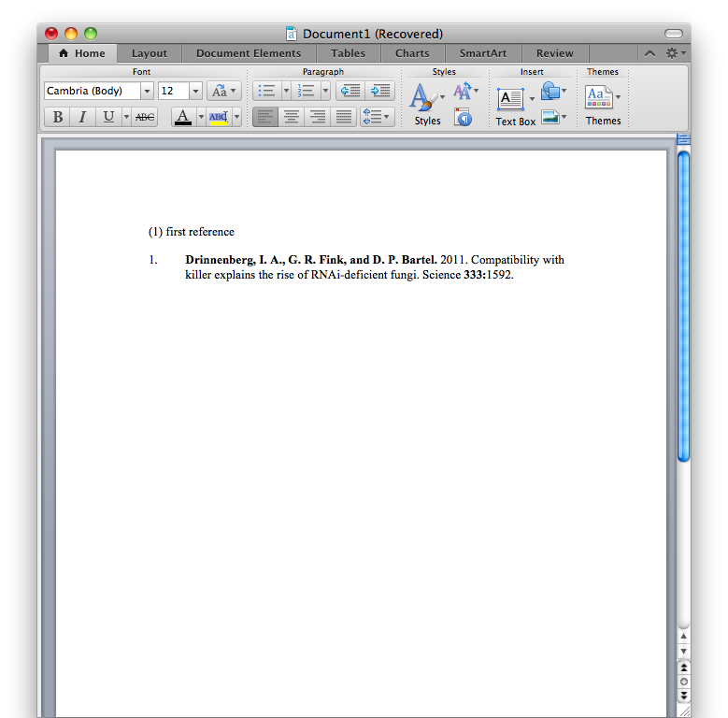Click the font size 12 field
The image size is (728, 718).
[x=174, y=91]
